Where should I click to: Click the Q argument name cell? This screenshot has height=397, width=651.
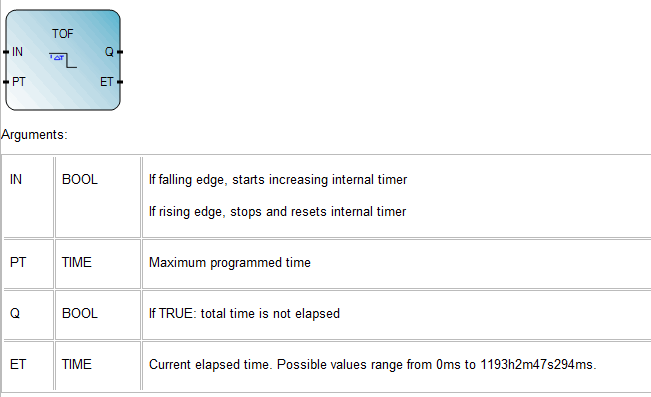pos(29,315)
